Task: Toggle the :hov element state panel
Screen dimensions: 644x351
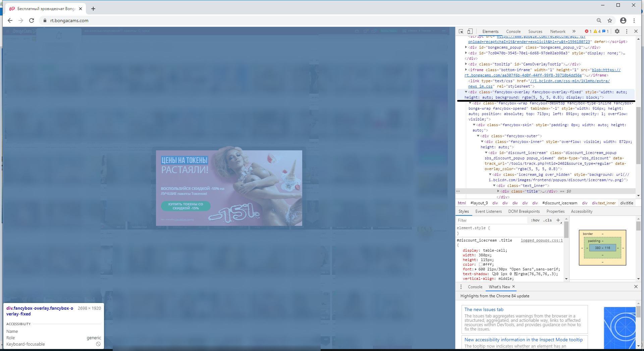Action: click(x=535, y=220)
